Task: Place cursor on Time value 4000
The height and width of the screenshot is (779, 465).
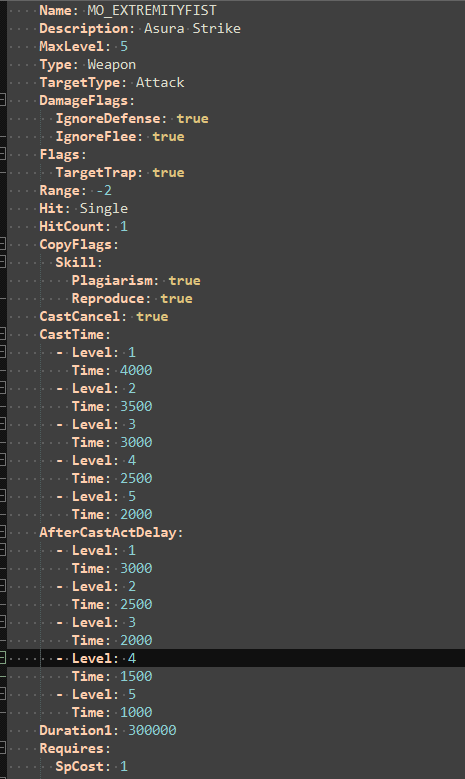Action: pos(136,371)
